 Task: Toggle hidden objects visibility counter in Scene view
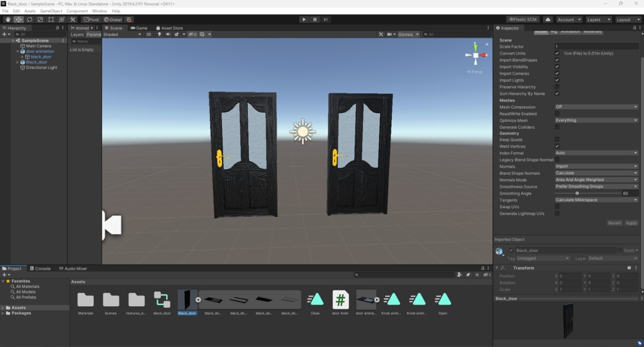[192, 35]
